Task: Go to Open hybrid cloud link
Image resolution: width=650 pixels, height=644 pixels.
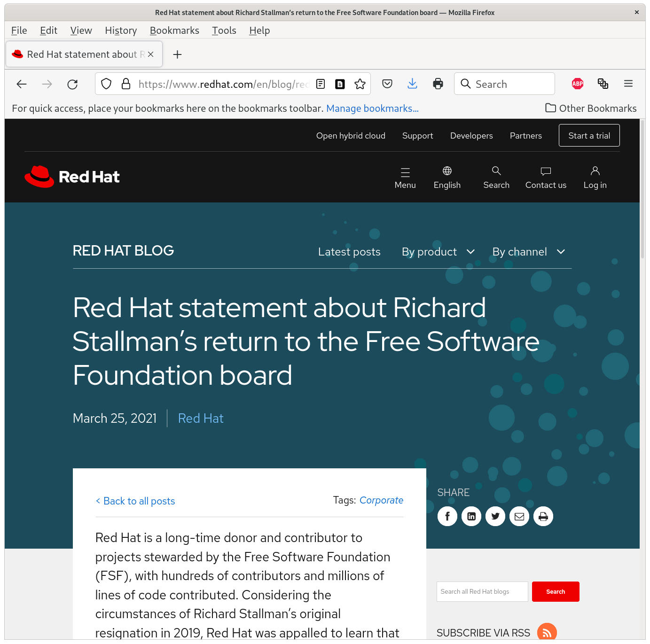Action: coord(351,136)
